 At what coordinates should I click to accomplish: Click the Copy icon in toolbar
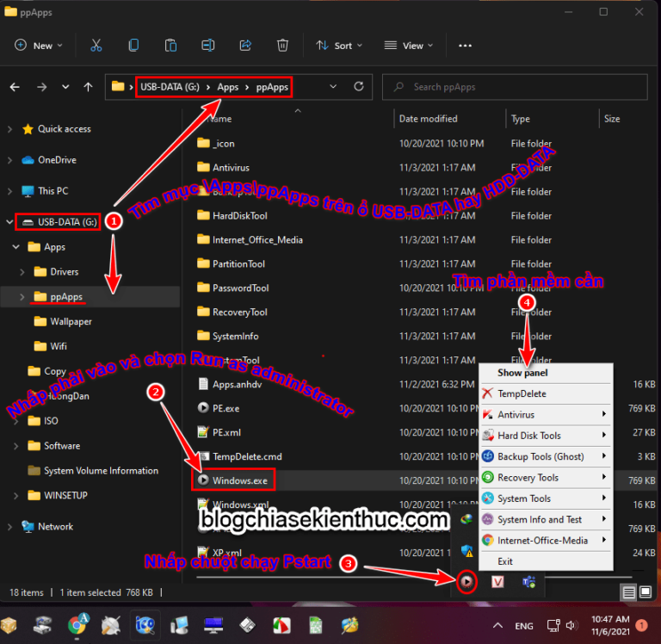coord(133,46)
